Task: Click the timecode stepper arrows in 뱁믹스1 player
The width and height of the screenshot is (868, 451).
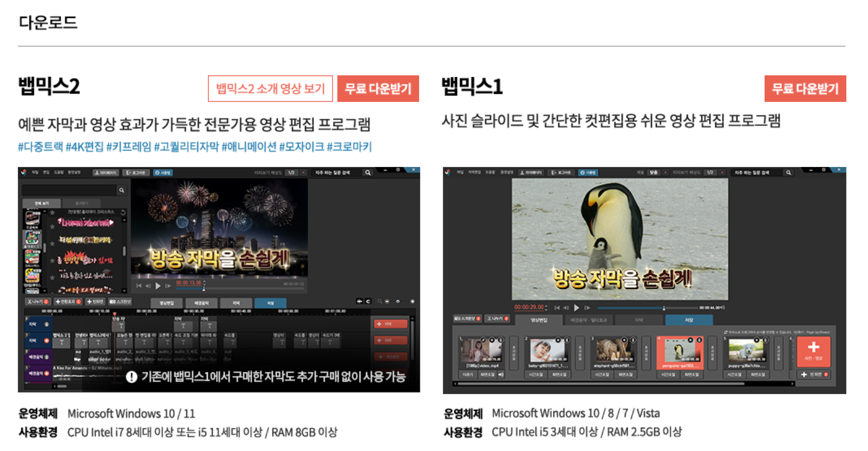Action: point(546,308)
